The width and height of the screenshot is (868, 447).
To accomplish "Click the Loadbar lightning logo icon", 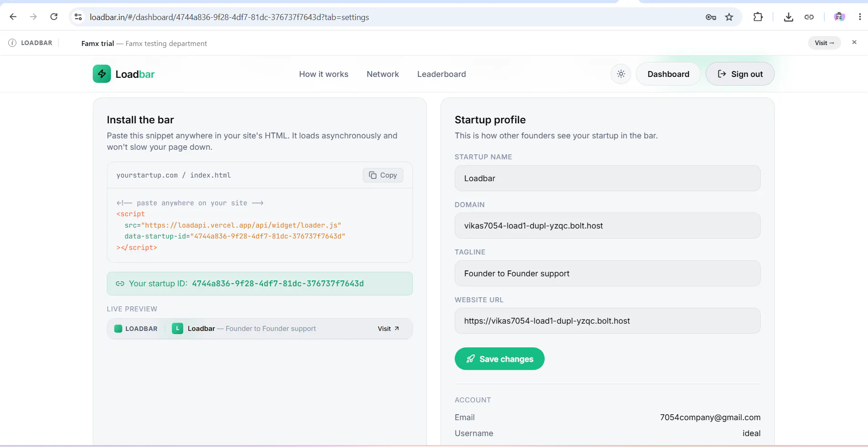I will pos(102,74).
